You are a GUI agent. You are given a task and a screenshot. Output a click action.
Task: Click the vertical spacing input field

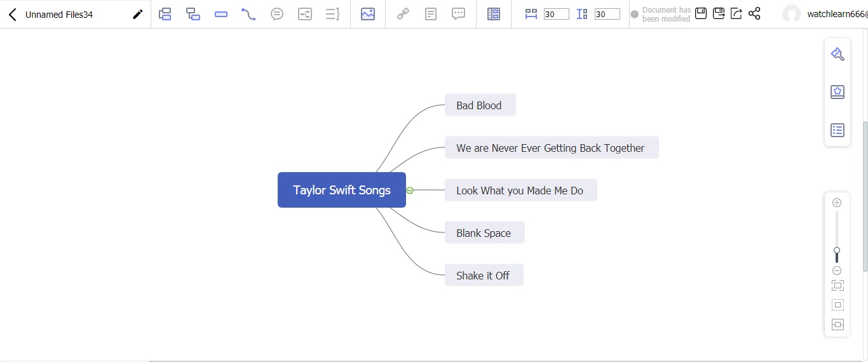point(607,14)
